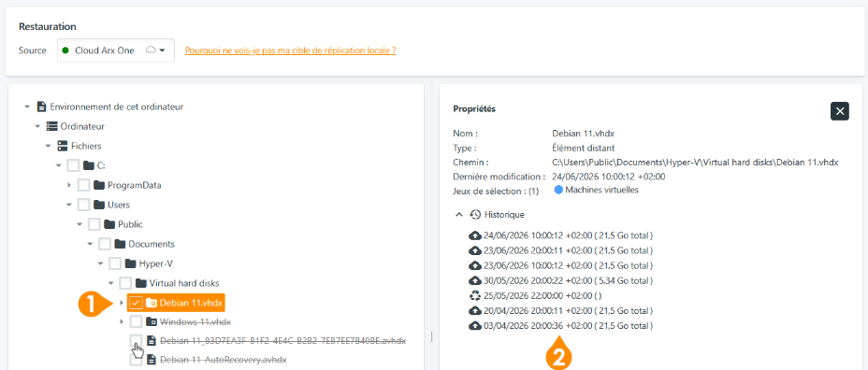The width and height of the screenshot is (868, 370).
Task: Click the blue Machines virtuelles dot
Action: point(558,190)
